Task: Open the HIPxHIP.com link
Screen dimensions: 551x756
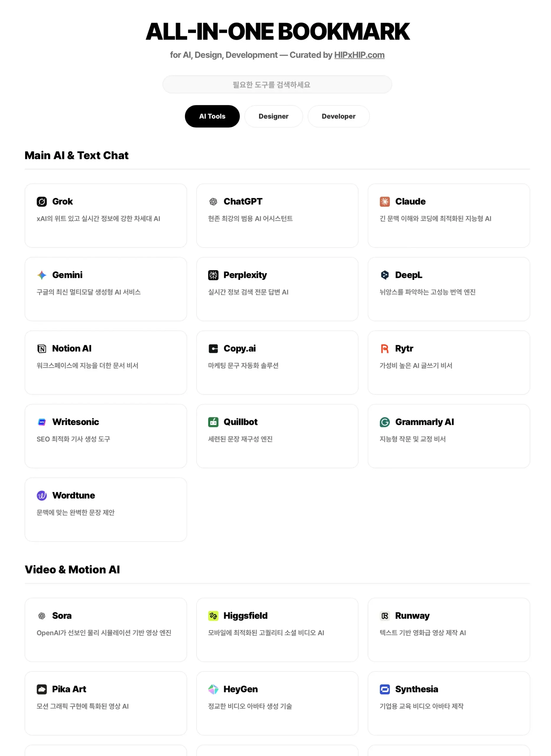Action: (x=359, y=55)
